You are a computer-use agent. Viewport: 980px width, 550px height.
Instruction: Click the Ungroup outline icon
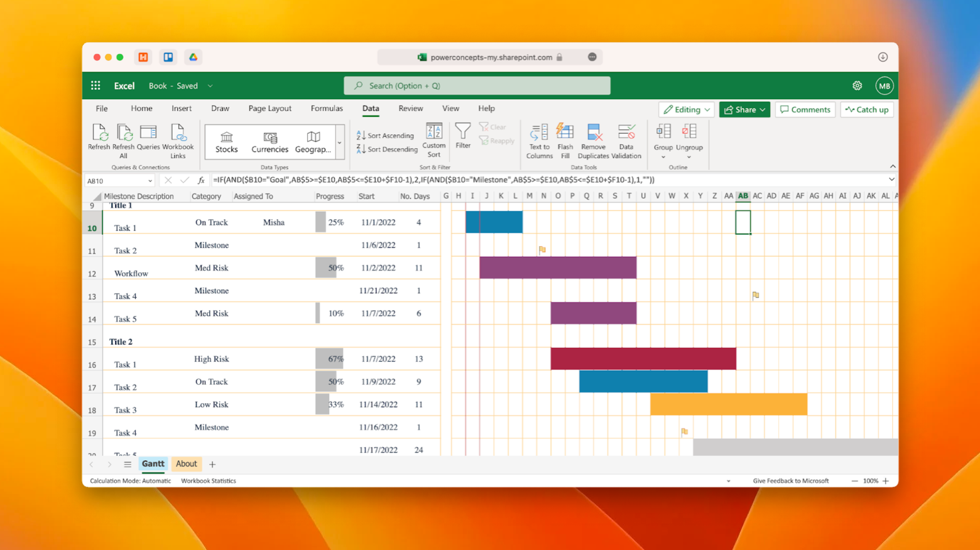(689, 137)
